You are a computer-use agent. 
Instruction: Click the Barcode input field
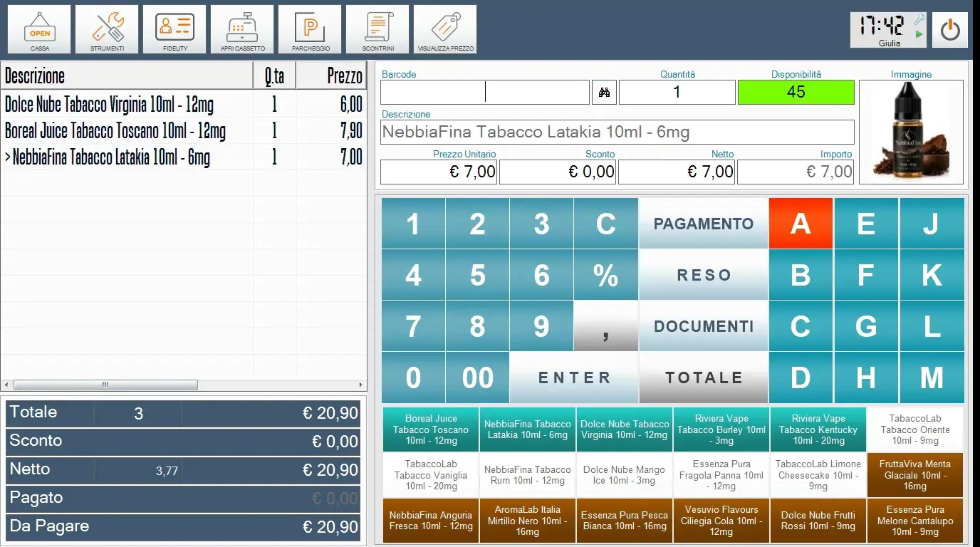[485, 93]
